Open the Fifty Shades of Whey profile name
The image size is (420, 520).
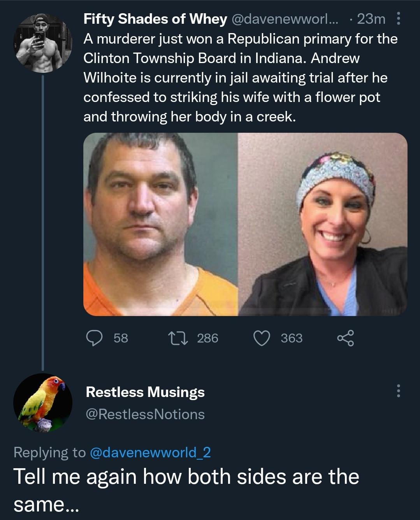(155, 19)
